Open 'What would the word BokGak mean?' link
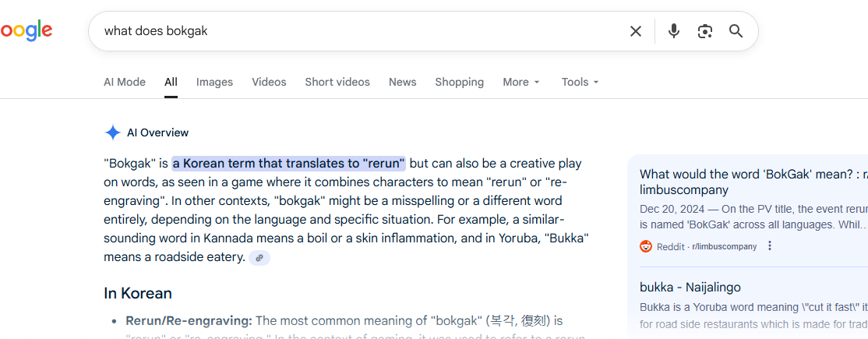This screenshot has width=868, height=339. point(753,182)
